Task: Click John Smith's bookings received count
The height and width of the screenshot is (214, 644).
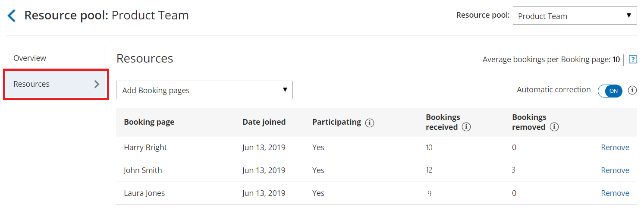Action: tap(429, 170)
